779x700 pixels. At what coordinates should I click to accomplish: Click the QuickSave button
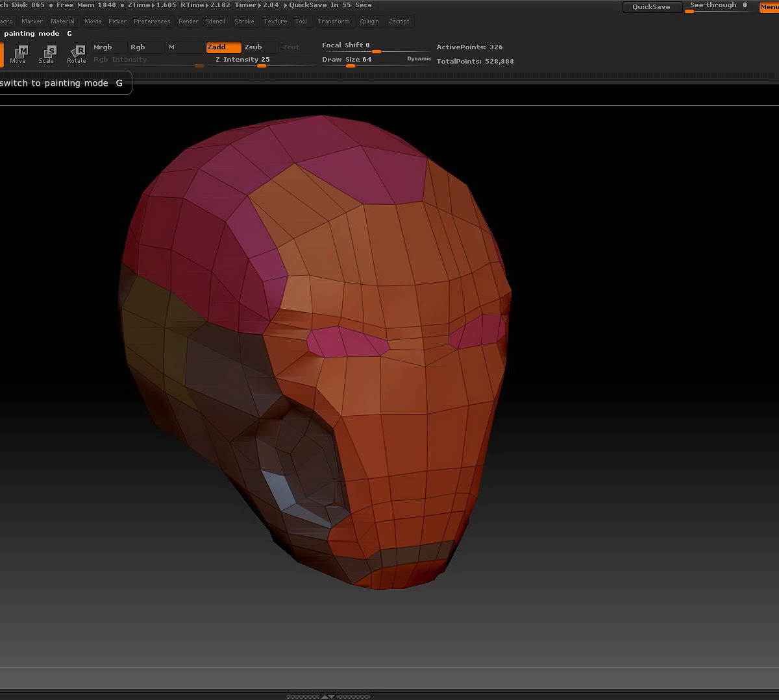(x=652, y=7)
